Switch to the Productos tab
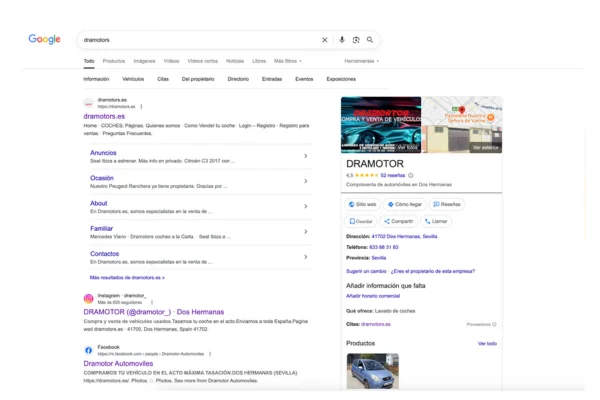The width and height of the screenshot is (600, 400). pos(114,61)
